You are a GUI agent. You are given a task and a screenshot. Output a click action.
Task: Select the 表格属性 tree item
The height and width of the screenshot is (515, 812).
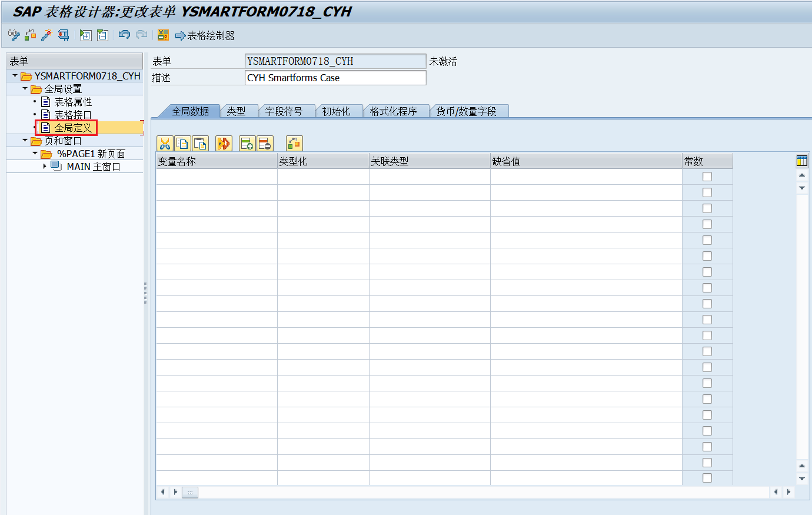click(73, 102)
